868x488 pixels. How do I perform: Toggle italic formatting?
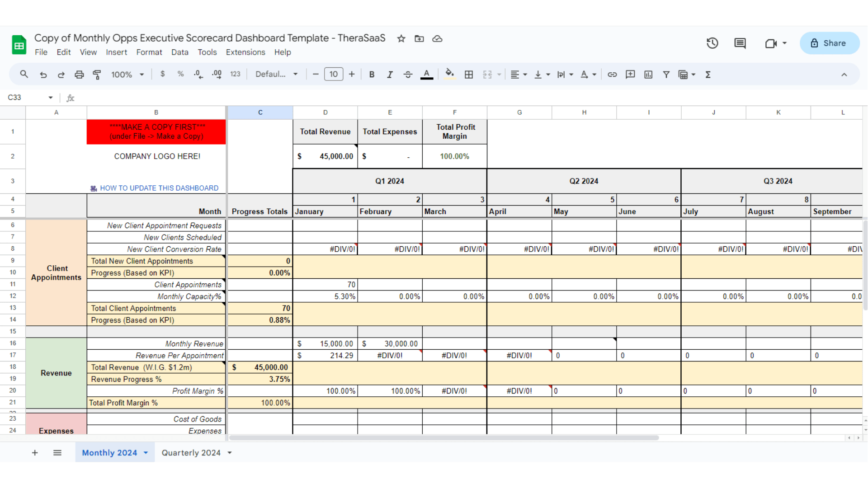pos(390,74)
